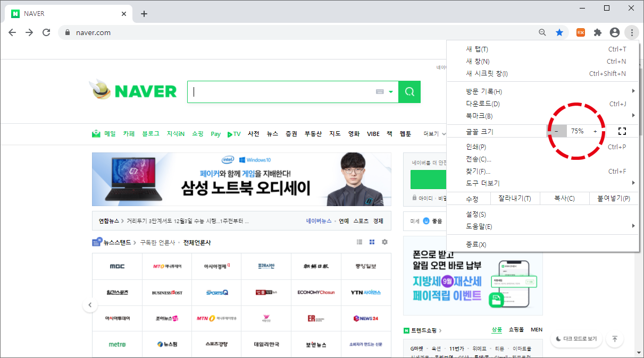
Task: Select 구독한 언론사 tab
Action: 157,242
